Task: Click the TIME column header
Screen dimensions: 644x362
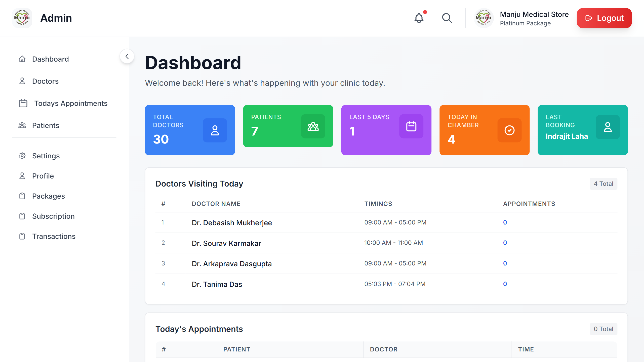Action: coord(526,349)
